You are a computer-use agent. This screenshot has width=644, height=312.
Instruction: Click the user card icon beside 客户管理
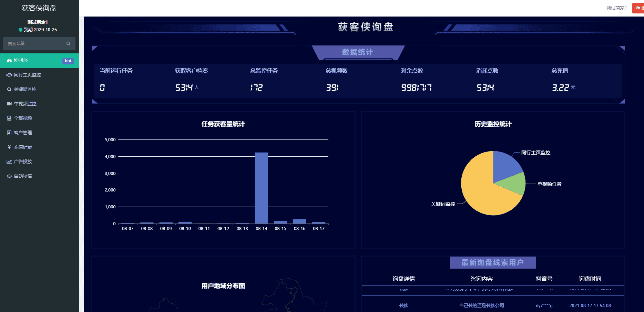pos(9,133)
